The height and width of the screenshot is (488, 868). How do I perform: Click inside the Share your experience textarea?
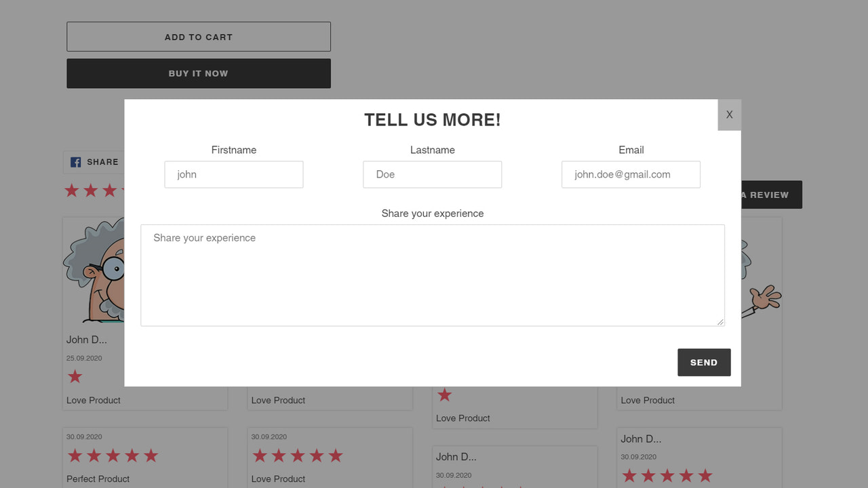(432, 274)
